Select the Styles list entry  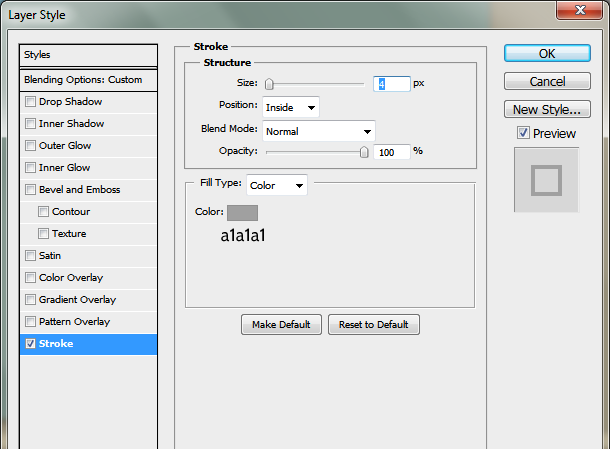click(x=88, y=55)
